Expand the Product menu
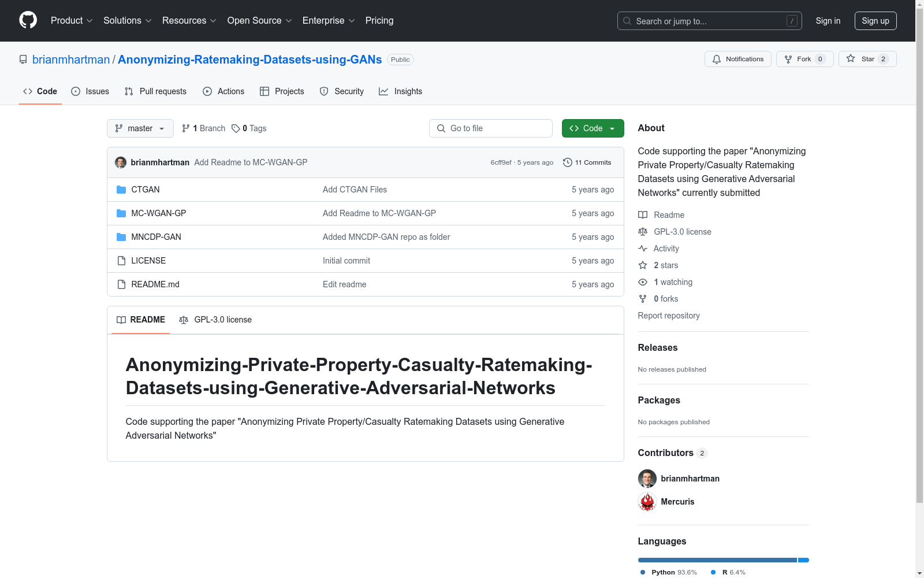The image size is (924, 578). (72, 21)
